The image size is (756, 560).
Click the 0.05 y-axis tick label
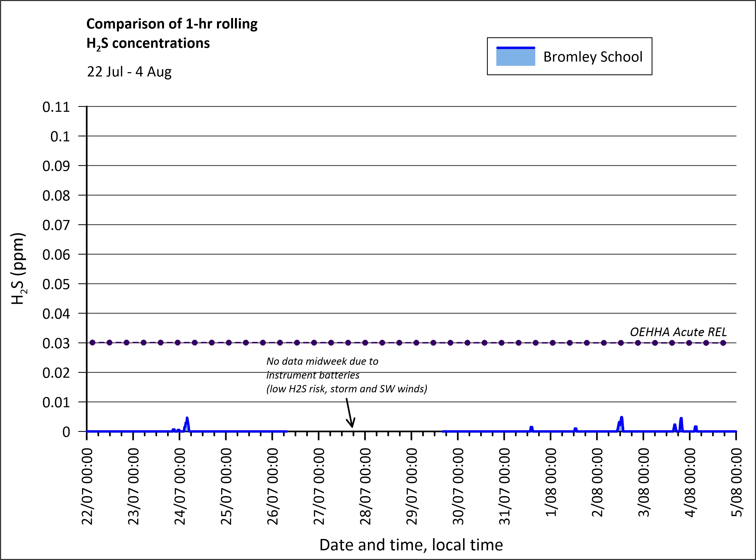coord(56,284)
